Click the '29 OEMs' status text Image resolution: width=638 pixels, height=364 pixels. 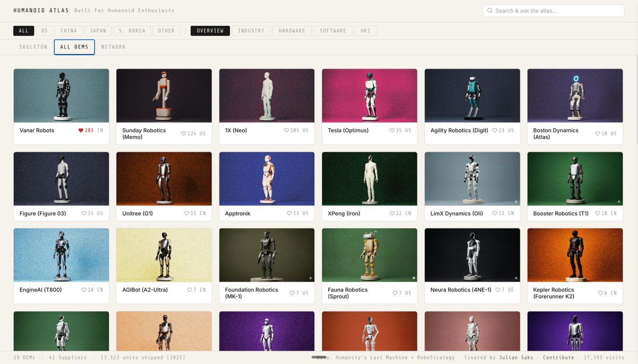pyautogui.click(x=24, y=358)
